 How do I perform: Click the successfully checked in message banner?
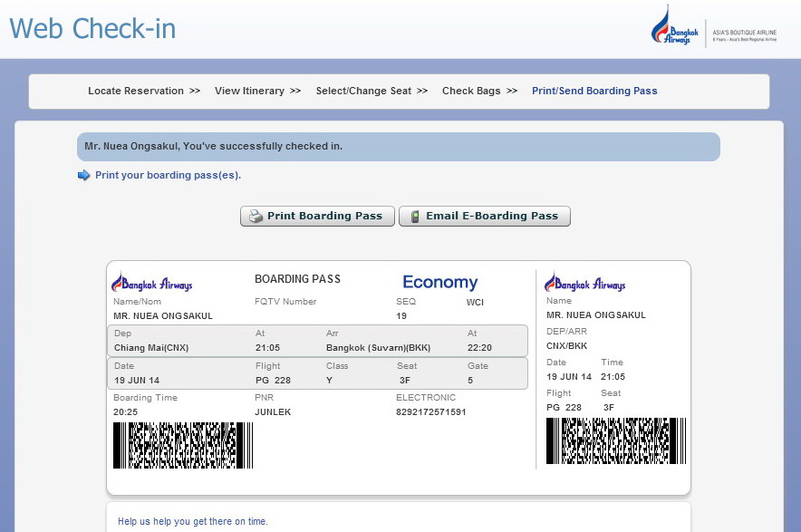pos(398,146)
